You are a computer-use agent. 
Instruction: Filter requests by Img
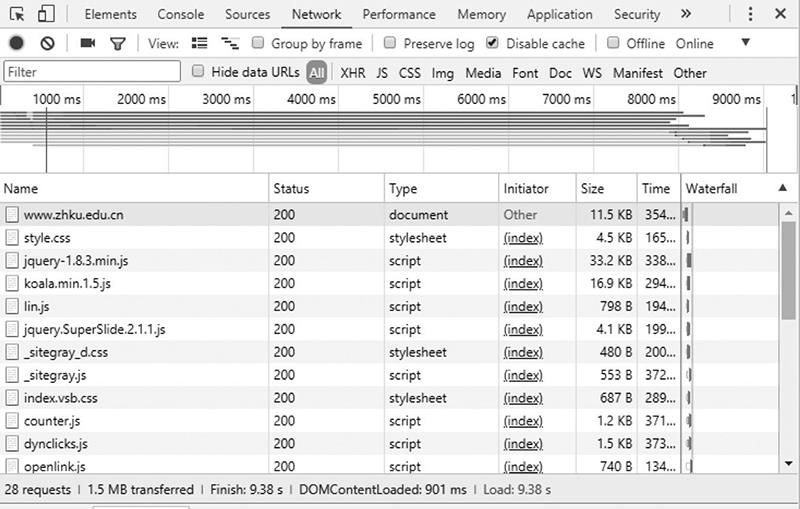click(442, 73)
